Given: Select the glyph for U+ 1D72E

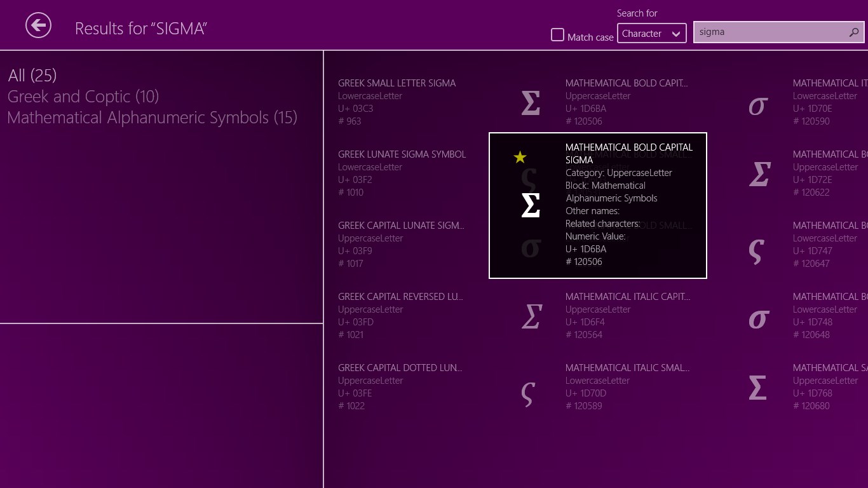Looking at the screenshot, I should (x=759, y=173).
